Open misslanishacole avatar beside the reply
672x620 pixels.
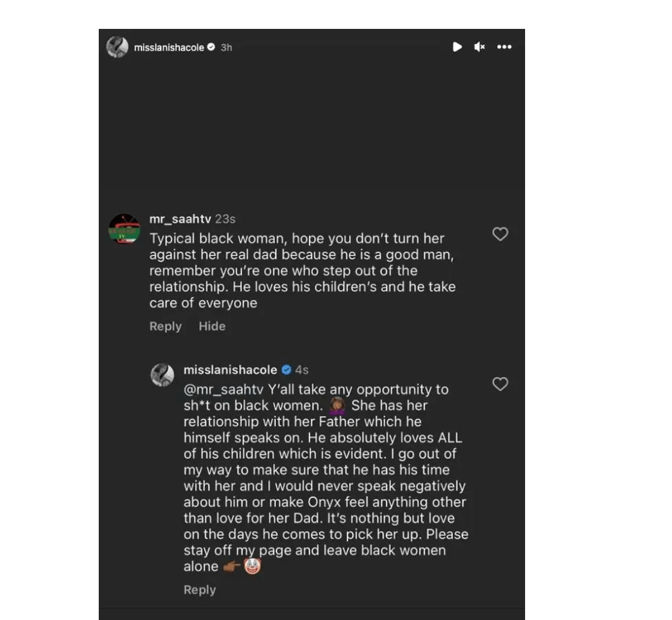[x=163, y=375]
